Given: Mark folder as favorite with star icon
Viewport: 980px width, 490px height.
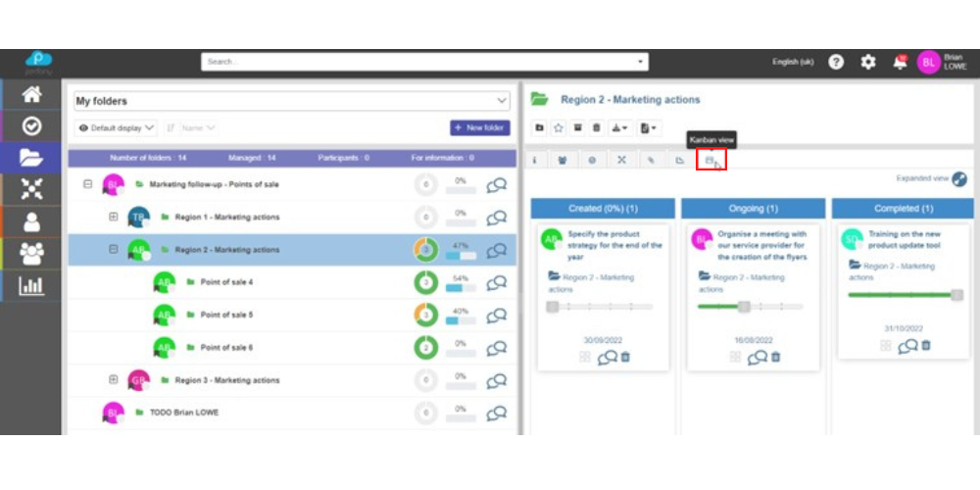Looking at the screenshot, I should [558, 127].
